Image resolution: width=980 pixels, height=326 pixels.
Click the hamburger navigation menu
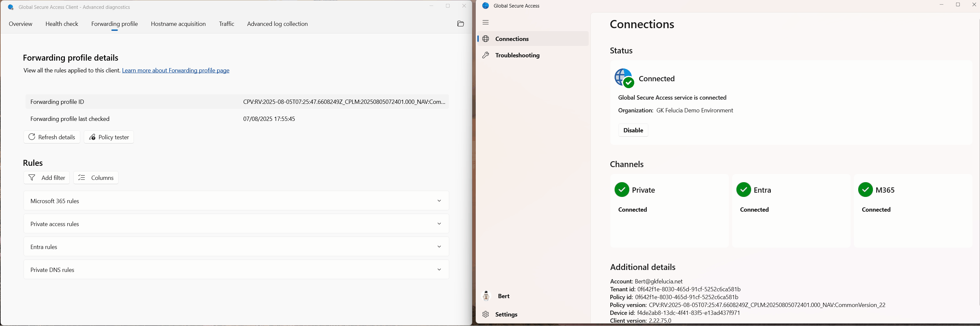[x=486, y=23]
